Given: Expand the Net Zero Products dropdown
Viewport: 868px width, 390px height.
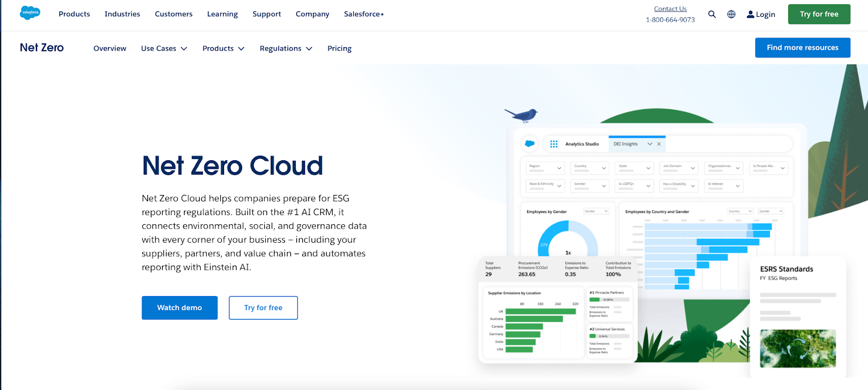Looking at the screenshot, I should 224,48.
